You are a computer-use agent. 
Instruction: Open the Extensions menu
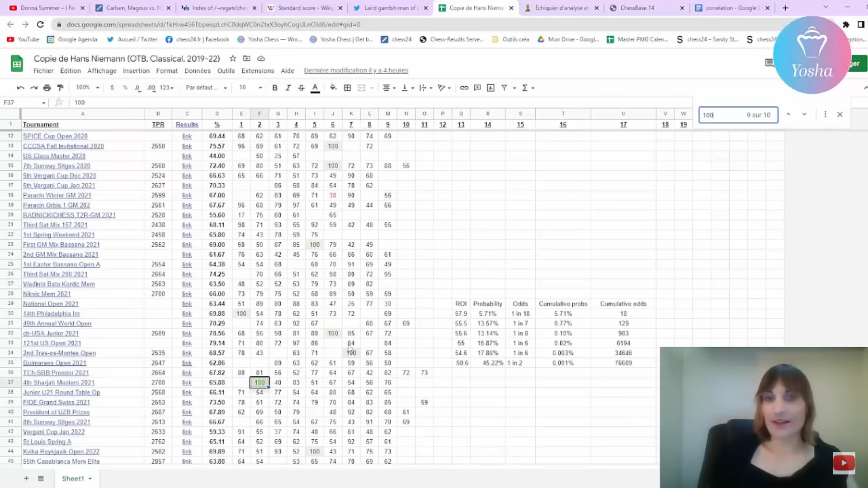tap(257, 71)
